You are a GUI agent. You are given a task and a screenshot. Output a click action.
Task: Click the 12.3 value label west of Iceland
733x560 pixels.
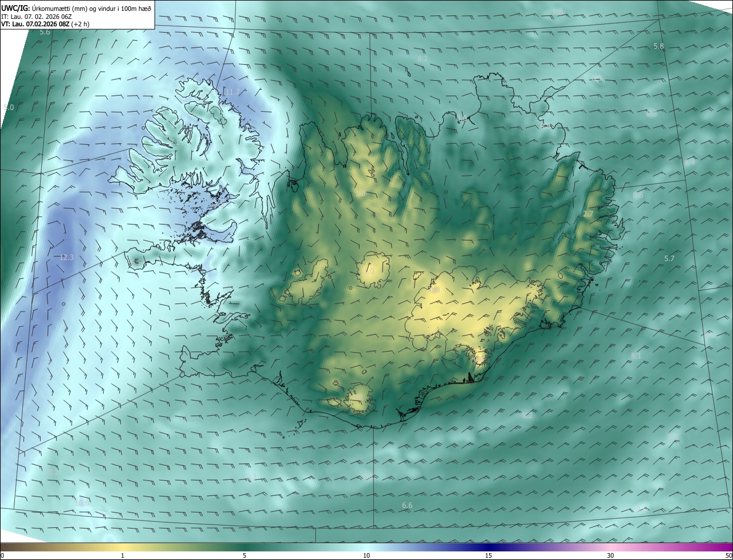[66, 258]
